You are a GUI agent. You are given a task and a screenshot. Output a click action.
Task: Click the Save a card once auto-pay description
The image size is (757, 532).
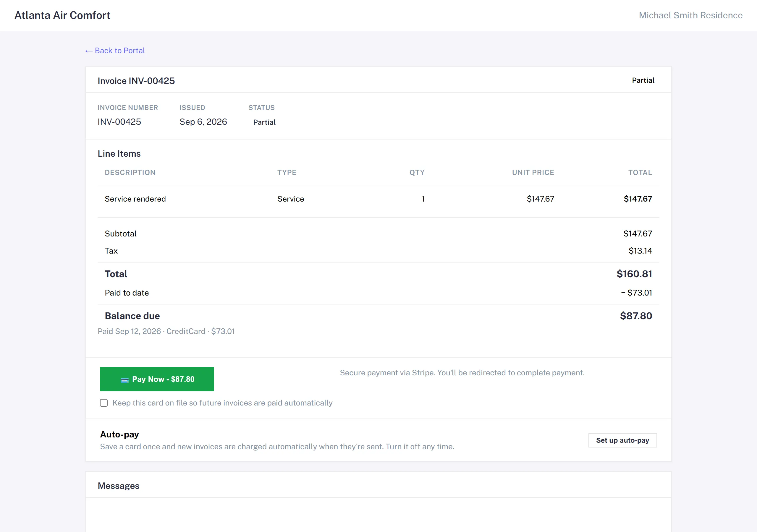click(x=277, y=447)
